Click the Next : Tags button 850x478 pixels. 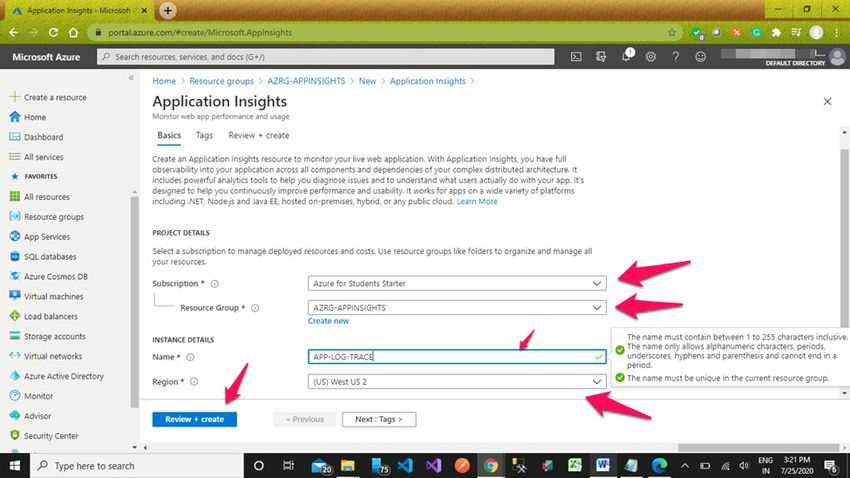[x=379, y=419]
